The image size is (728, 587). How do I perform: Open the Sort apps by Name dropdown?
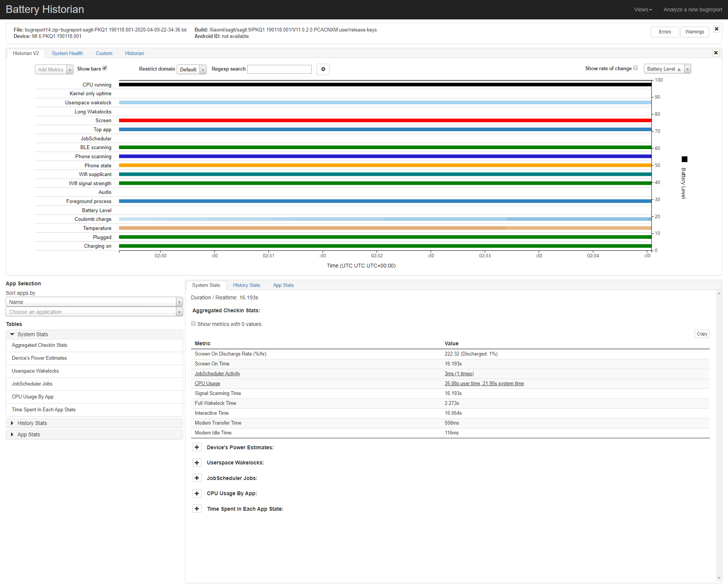point(94,302)
